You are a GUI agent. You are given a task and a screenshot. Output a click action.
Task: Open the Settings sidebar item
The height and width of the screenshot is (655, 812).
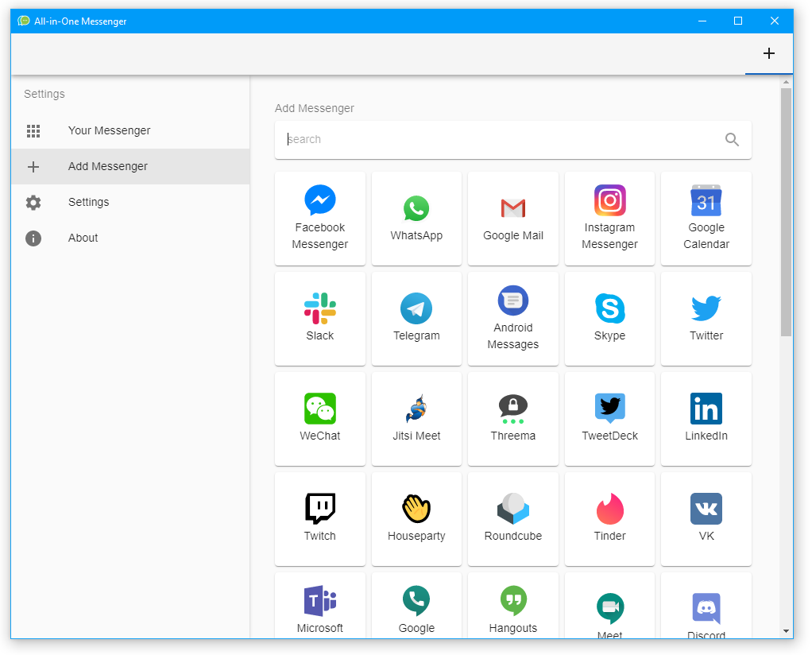(88, 202)
